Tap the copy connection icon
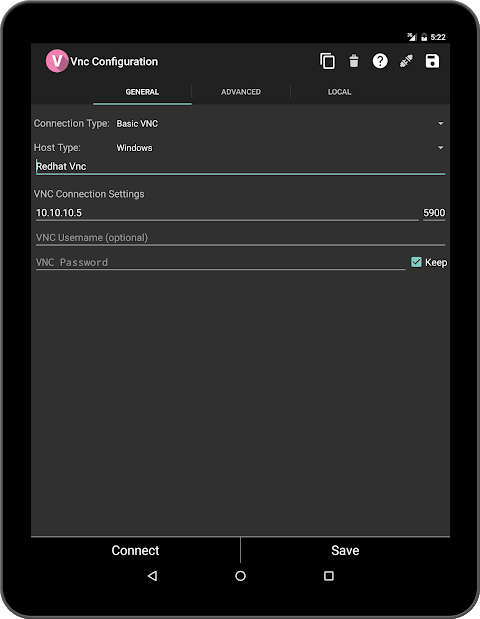The height and width of the screenshot is (619, 480). 327,61
